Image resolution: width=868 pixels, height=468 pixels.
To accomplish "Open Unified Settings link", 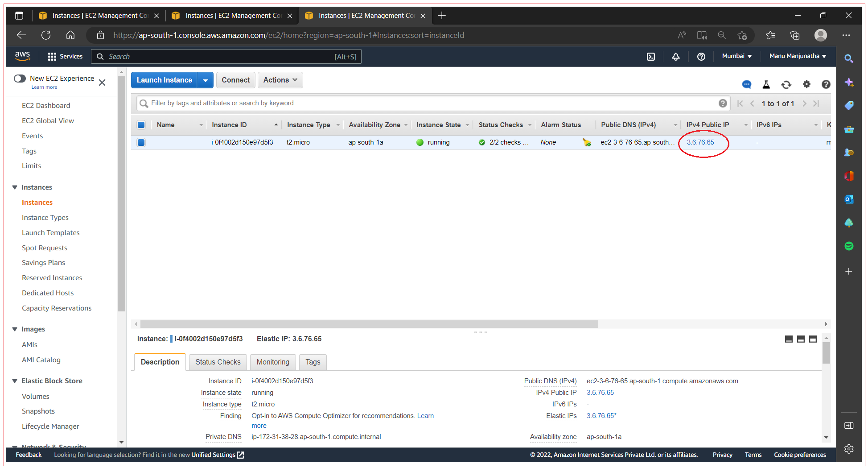I will click(218, 455).
